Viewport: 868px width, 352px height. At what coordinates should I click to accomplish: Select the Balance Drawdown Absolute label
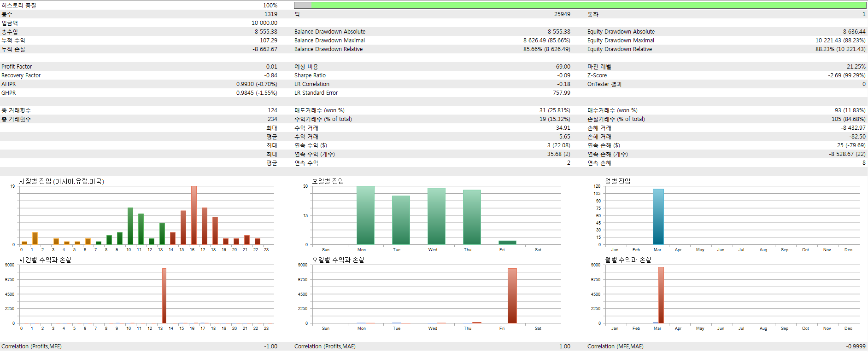point(330,32)
